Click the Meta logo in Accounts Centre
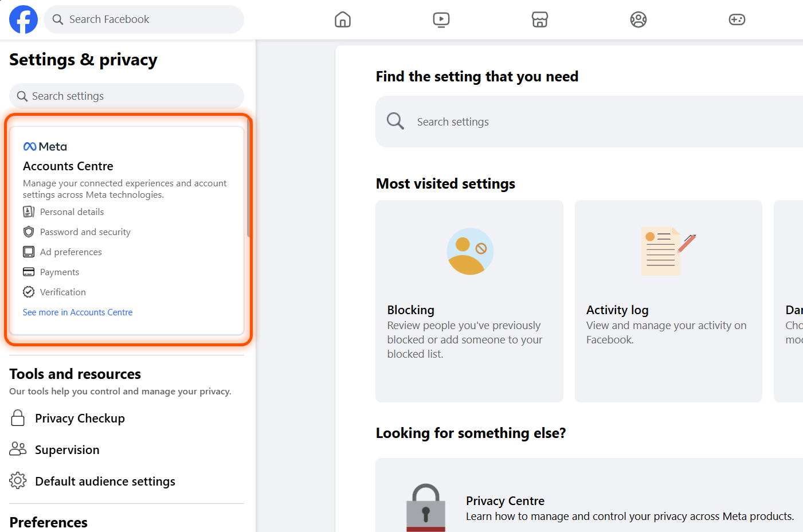This screenshot has width=803, height=532. 45,147
